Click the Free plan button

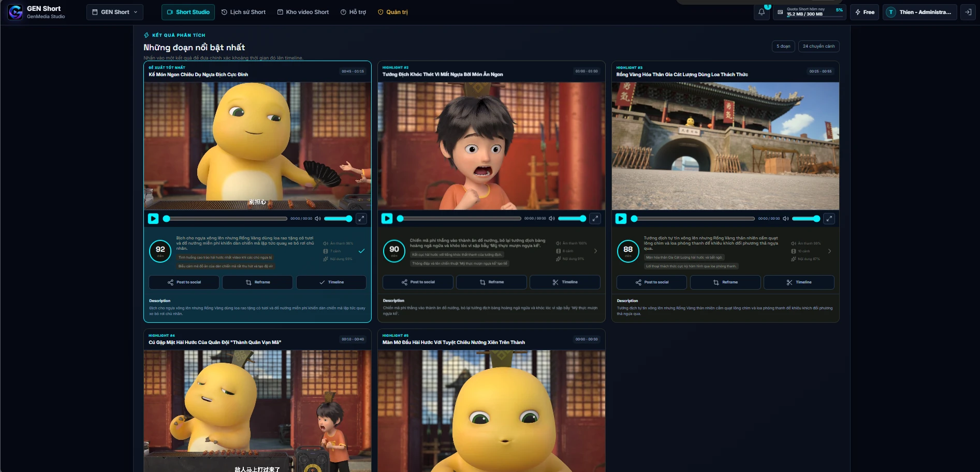pos(865,12)
